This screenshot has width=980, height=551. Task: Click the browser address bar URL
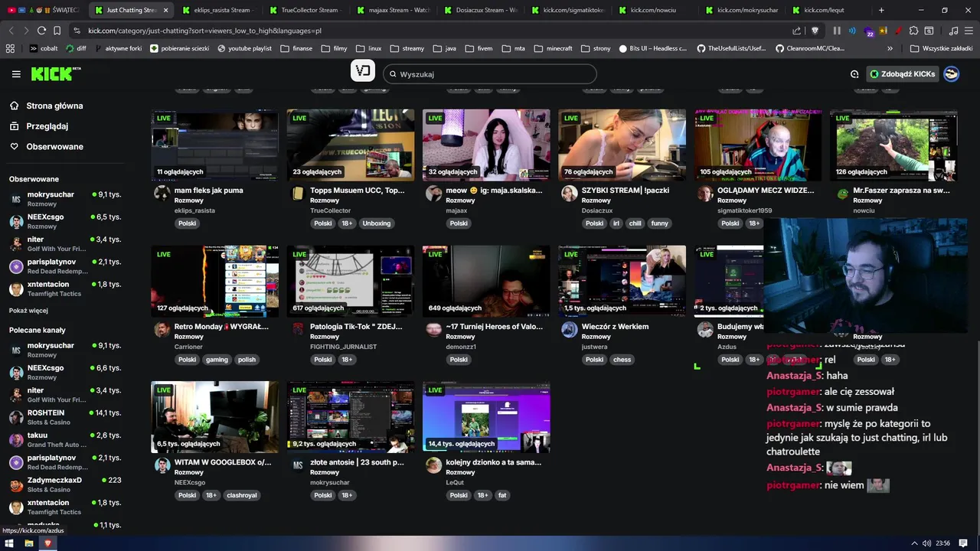click(x=204, y=31)
